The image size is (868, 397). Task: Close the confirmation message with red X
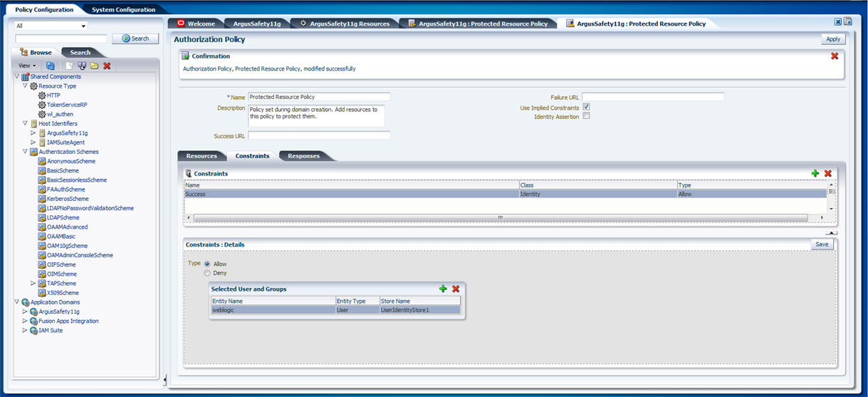[835, 56]
